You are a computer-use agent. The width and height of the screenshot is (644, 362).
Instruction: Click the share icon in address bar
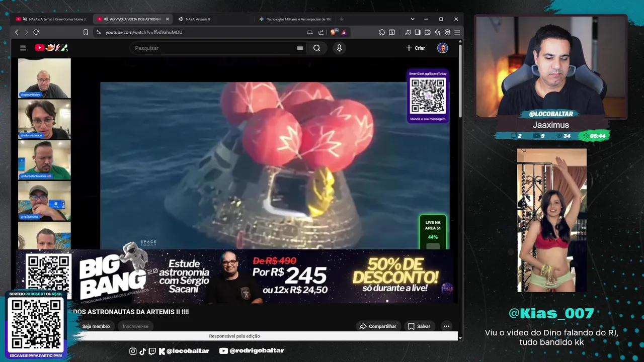click(x=321, y=32)
